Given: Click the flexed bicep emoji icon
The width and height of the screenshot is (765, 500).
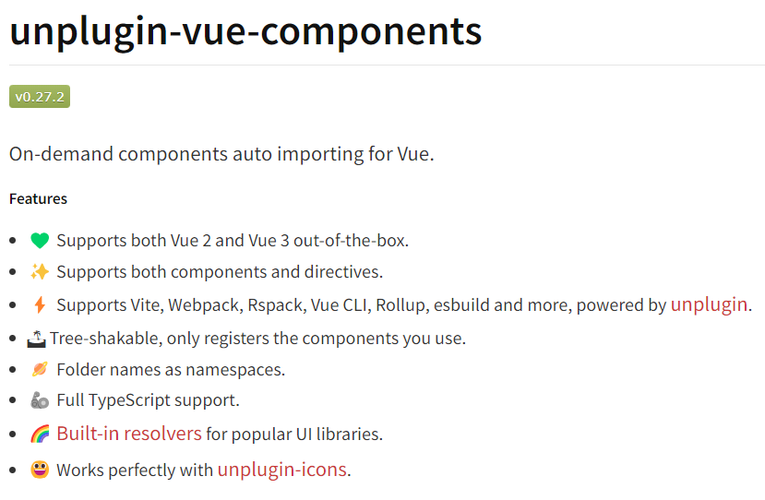Looking at the screenshot, I should click(x=40, y=401).
